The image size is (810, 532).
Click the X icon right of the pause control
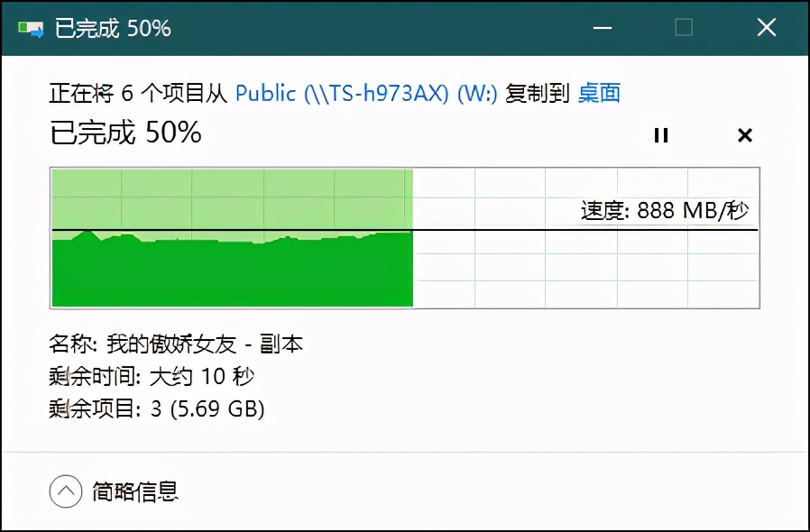tap(744, 135)
